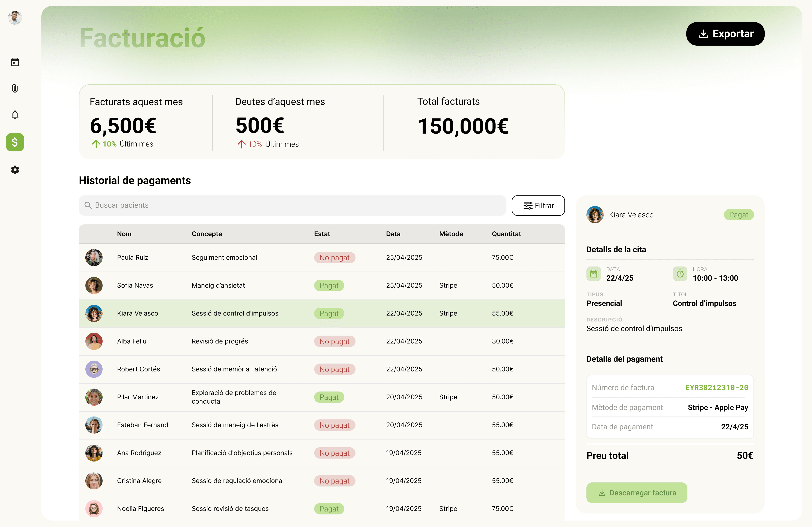This screenshot has height=527, width=812.
Task: Open the Filtrar filter button
Action: coord(538,206)
